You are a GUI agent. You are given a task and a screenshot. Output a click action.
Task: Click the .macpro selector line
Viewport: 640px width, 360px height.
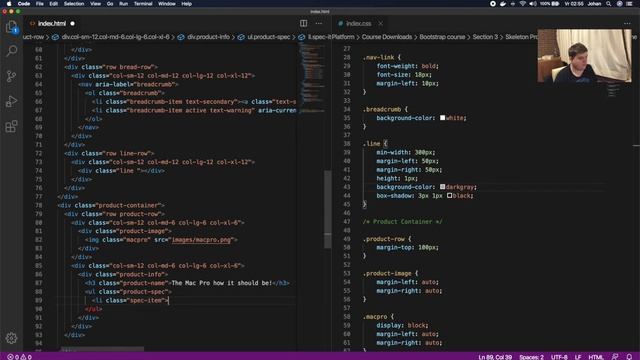(378, 317)
